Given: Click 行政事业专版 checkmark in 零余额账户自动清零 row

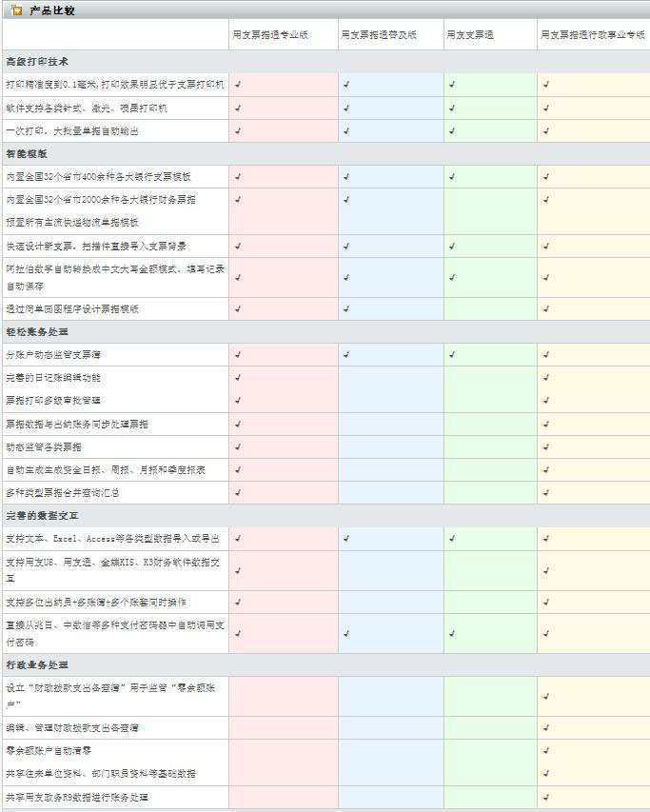Looking at the screenshot, I should coord(546,751).
